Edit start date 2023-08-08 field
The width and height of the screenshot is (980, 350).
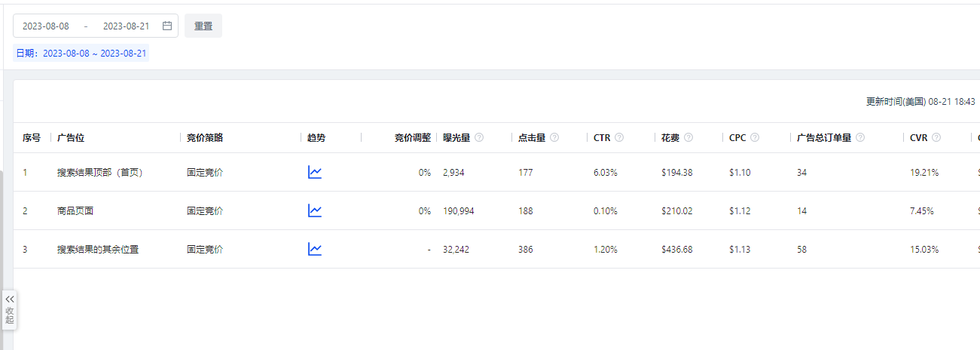point(46,26)
